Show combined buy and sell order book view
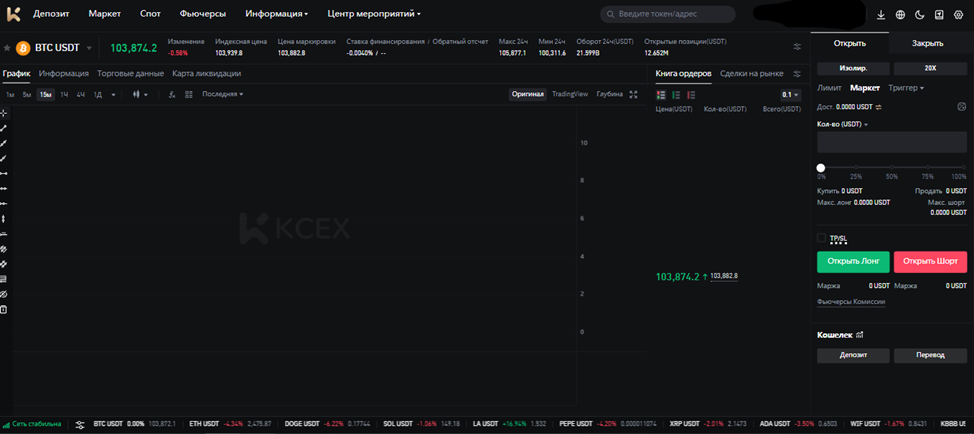Screen dimensions: 974x434 click(x=661, y=95)
